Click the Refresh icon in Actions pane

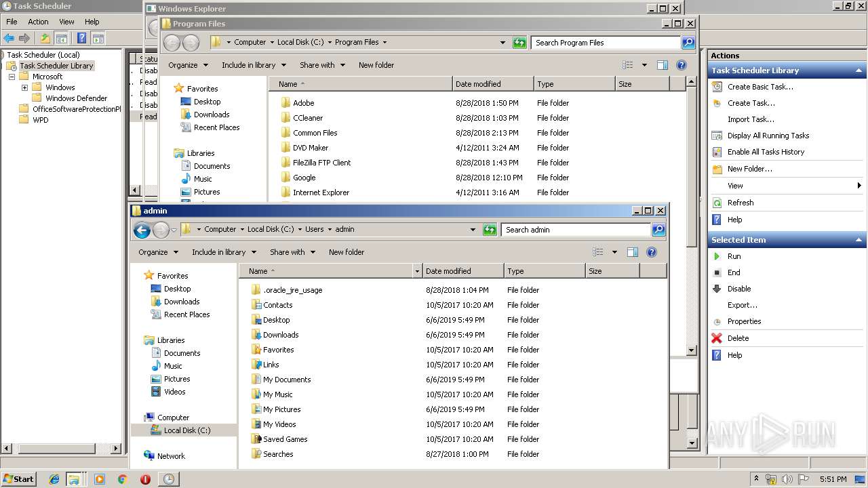pos(717,203)
